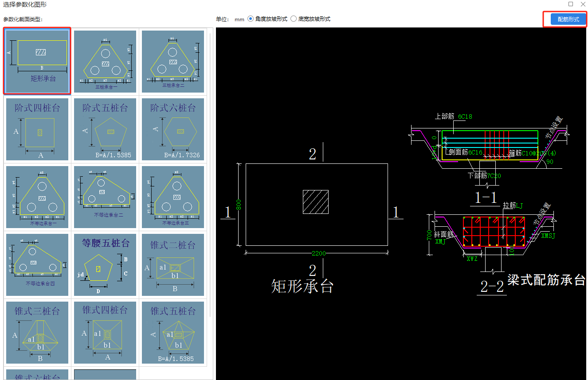Image resolution: width=588 pixels, height=380 pixels.
Task: Choose the 三桩承台一 section type
Action: [105, 61]
